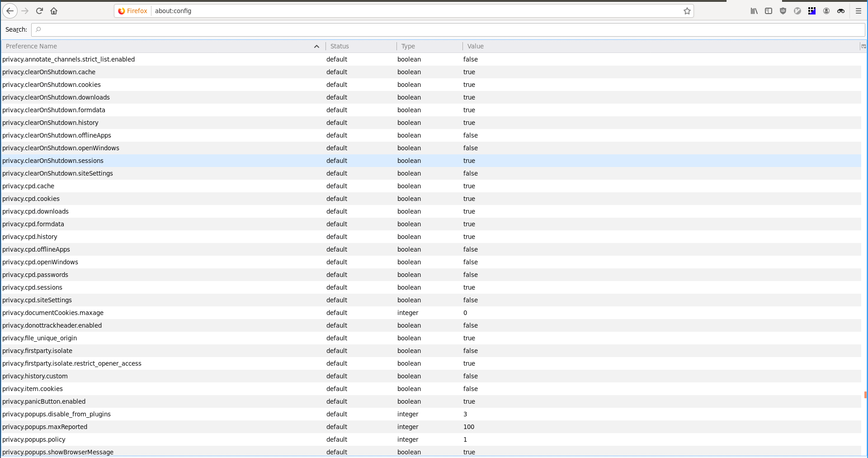Select the privacy.file_unique_origin preference
Screen dimensions: 868x458
click(431, 338)
